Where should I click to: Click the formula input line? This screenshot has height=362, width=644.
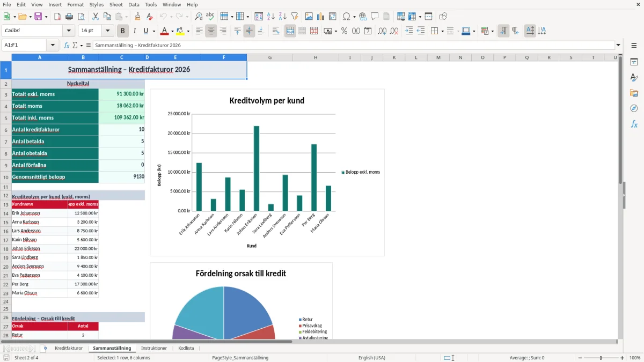click(354, 45)
